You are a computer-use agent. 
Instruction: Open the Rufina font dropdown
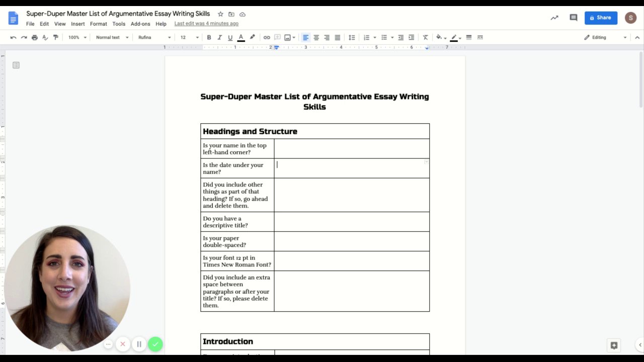click(154, 38)
